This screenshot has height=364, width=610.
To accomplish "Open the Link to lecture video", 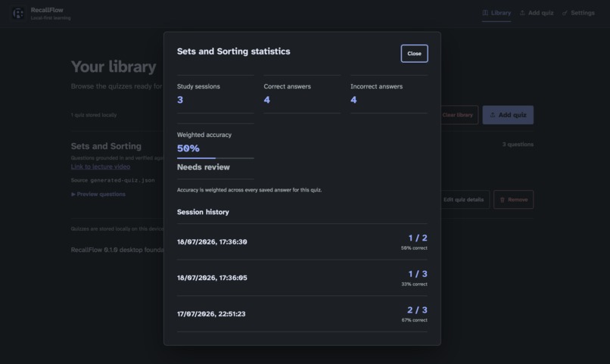I will [101, 166].
